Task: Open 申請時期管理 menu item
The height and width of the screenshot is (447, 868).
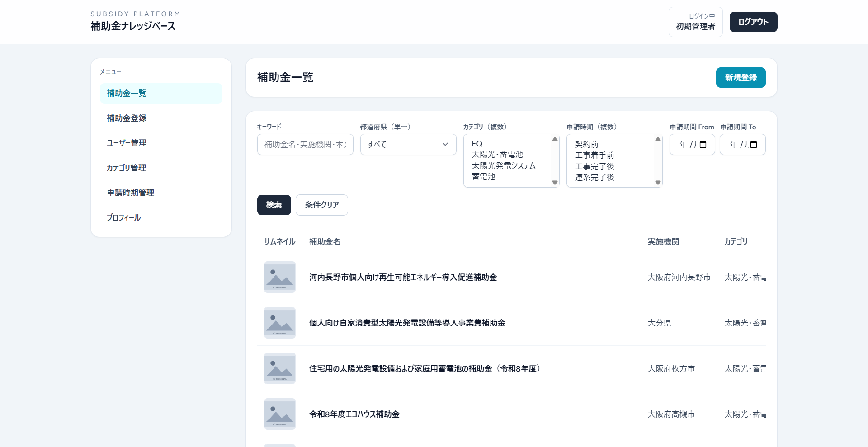Action: pos(161,193)
